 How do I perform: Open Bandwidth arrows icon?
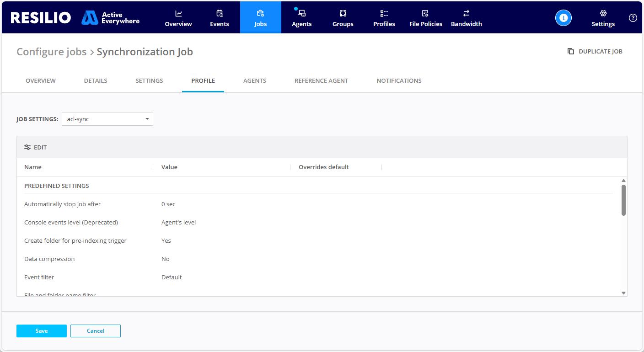coord(466,14)
